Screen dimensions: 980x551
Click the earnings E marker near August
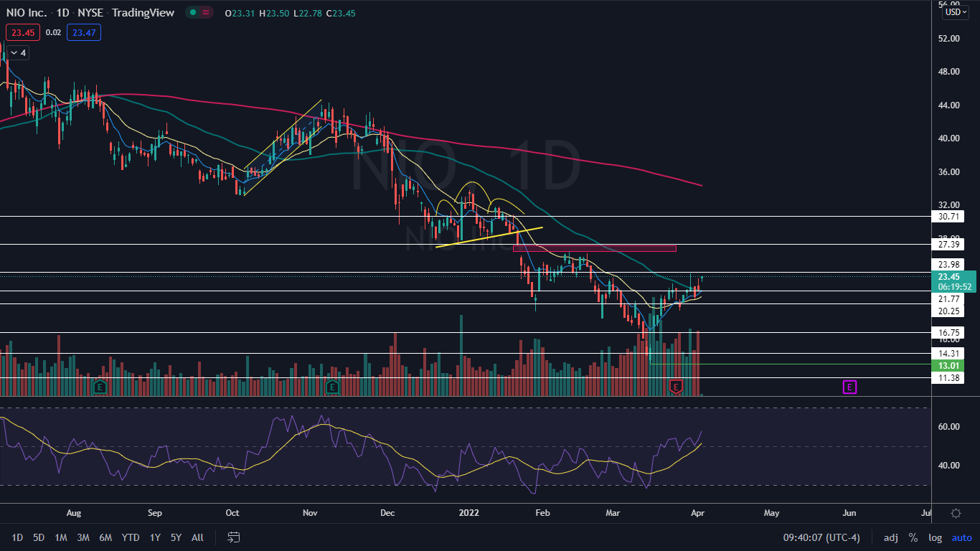[x=100, y=387]
